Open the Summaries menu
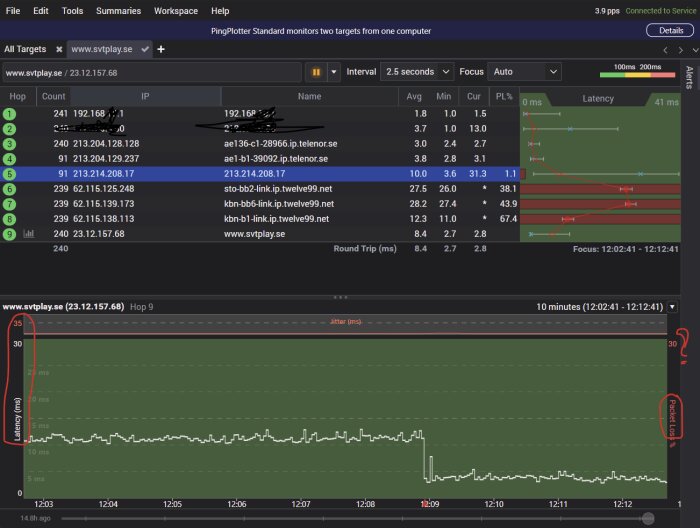 [118, 11]
